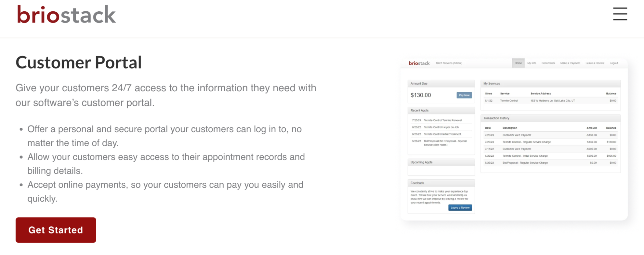Click the small briostack logo inside the portal preview

(419, 63)
